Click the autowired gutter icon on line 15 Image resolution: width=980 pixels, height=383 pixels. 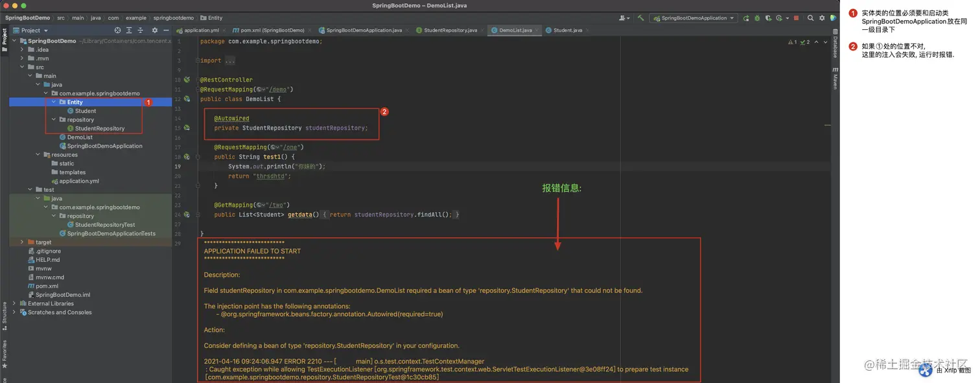[x=187, y=128]
